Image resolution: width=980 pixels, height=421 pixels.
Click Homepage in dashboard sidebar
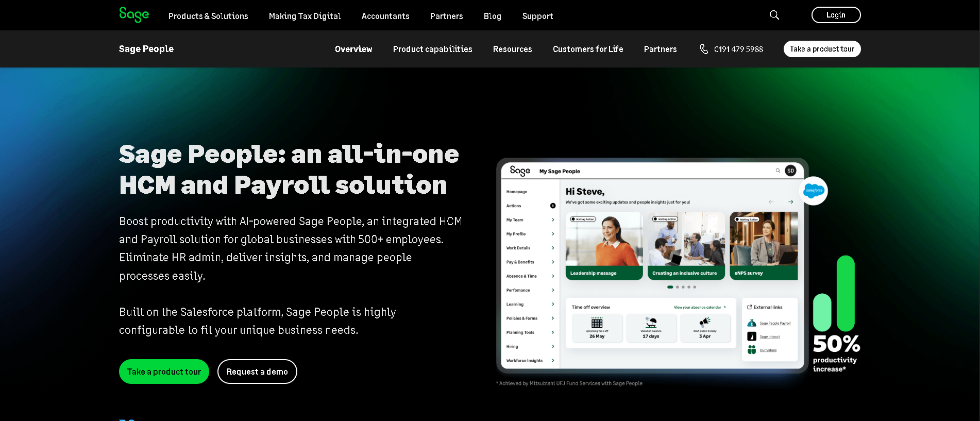tap(516, 192)
